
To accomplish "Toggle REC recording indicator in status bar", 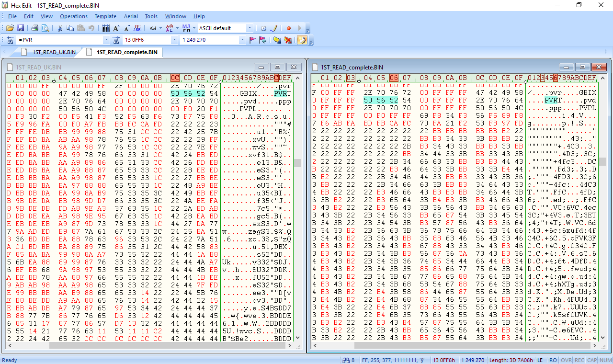I will coord(579,360).
